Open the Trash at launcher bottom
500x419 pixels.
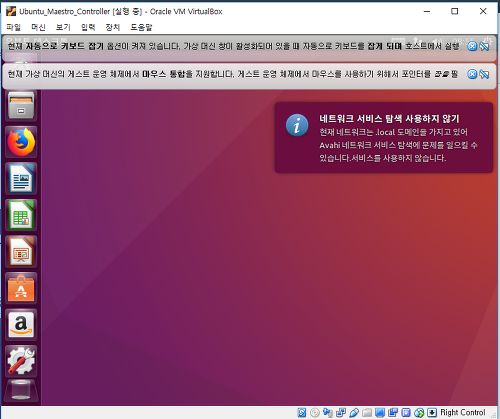coord(21,390)
